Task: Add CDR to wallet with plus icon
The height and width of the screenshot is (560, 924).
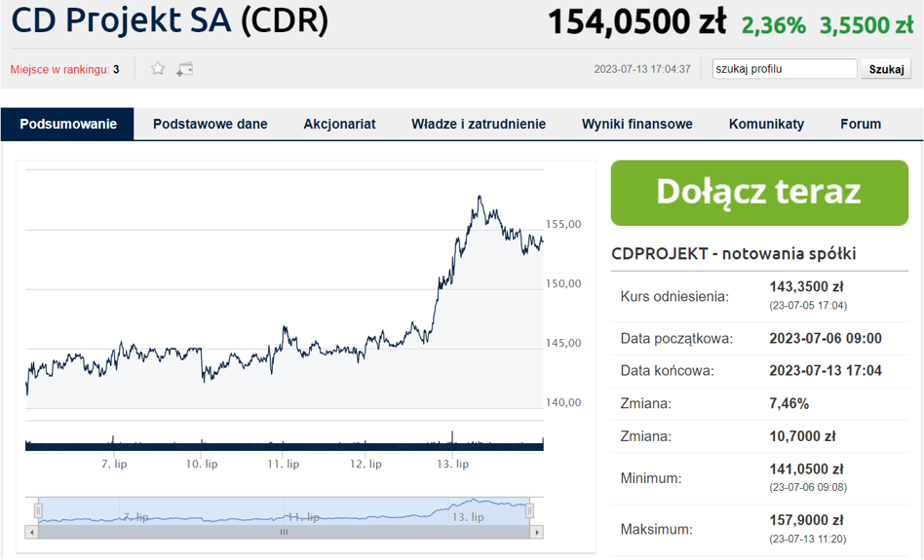Action: [184, 69]
